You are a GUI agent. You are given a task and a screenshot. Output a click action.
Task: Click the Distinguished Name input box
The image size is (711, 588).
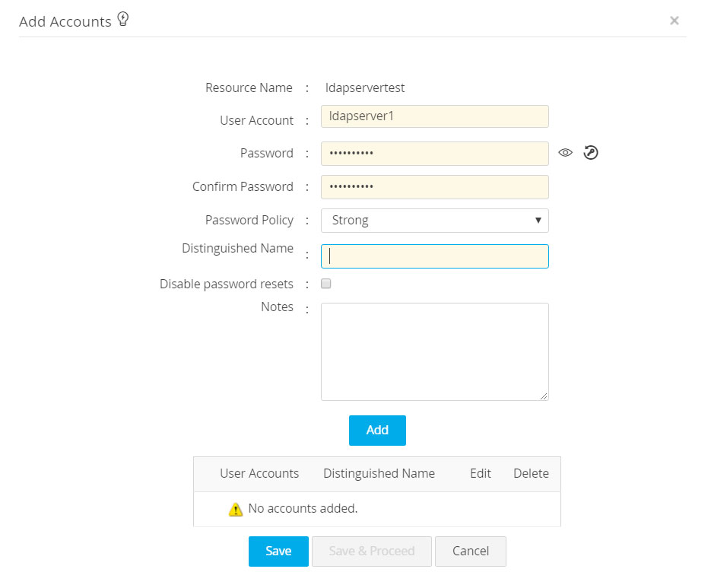point(434,256)
